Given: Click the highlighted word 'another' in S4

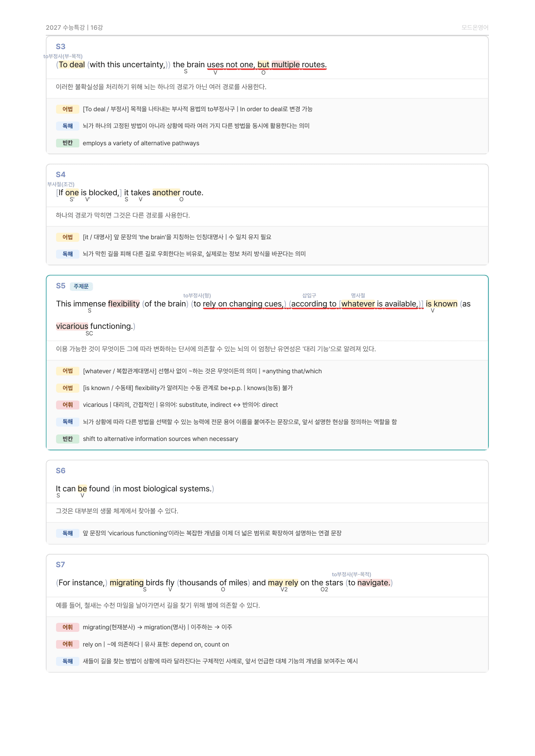Looking at the screenshot, I should point(166,193).
